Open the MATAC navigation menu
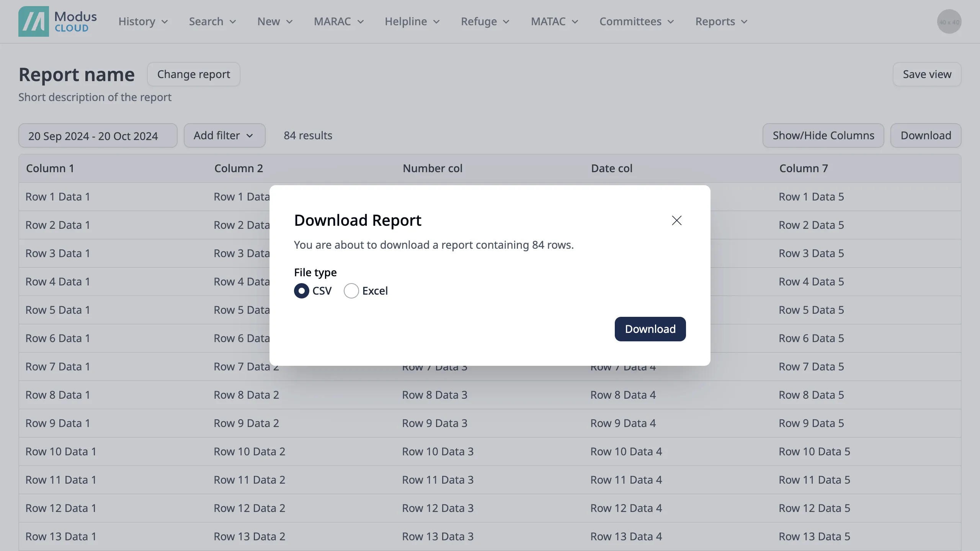The height and width of the screenshot is (551, 980). coord(554,21)
